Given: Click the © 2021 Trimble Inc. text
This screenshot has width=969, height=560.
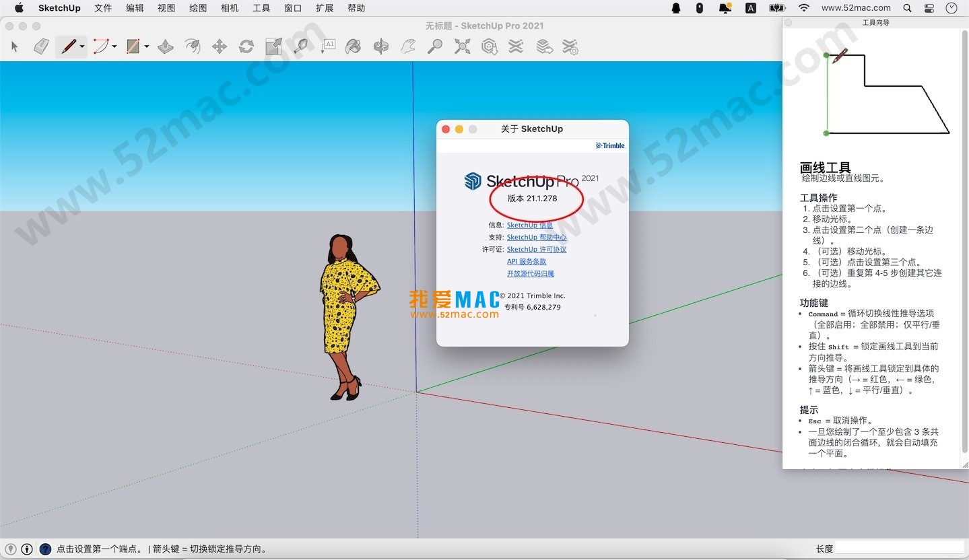Looking at the screenshot, I should click(x=532, y=295).
